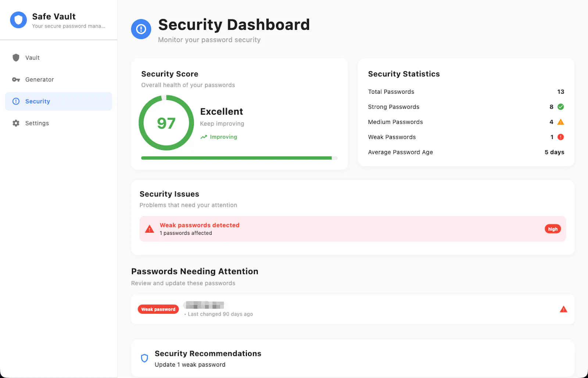
Task: Open the Vault section
Action: tap(58, 58)
